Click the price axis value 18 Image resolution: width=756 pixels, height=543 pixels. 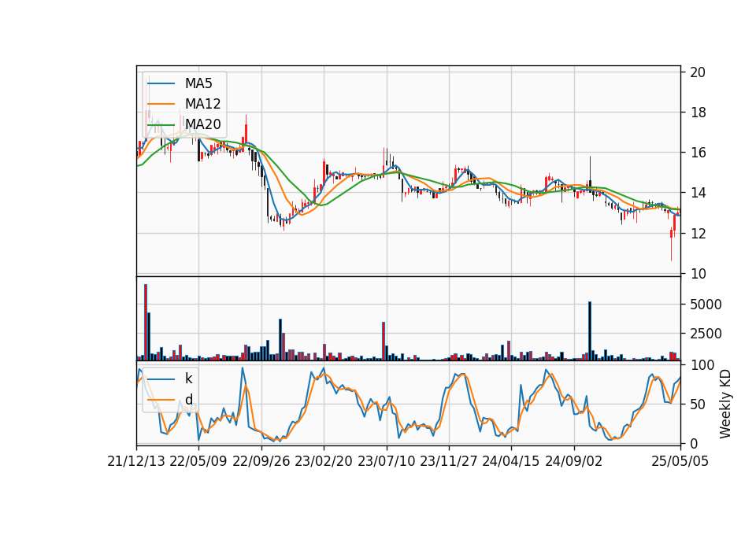coord(698,113)
